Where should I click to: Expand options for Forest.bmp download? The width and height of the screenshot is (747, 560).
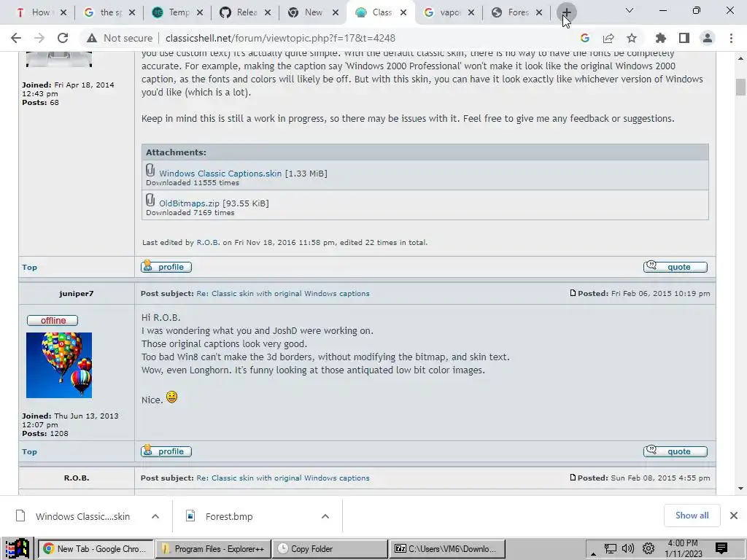coord(325,516)
